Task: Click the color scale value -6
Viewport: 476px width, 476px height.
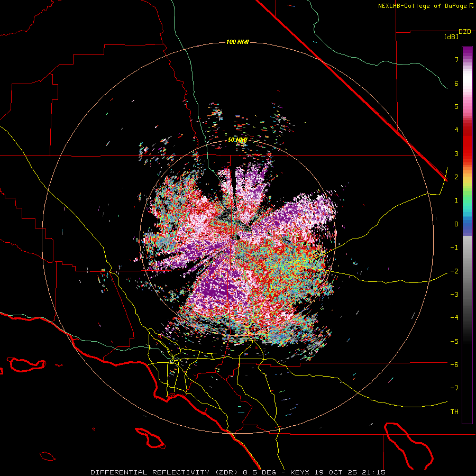Action: click(454, 365)
